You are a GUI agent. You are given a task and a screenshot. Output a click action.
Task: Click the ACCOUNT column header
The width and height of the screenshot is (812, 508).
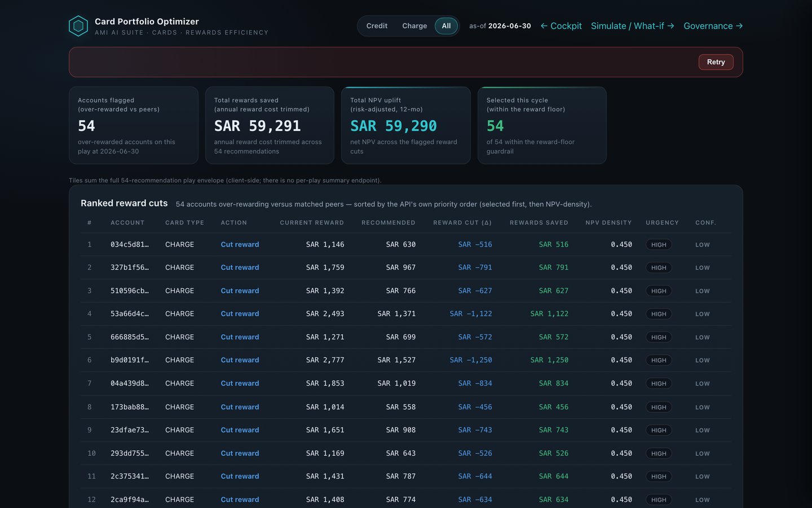(x=127, y=223)
